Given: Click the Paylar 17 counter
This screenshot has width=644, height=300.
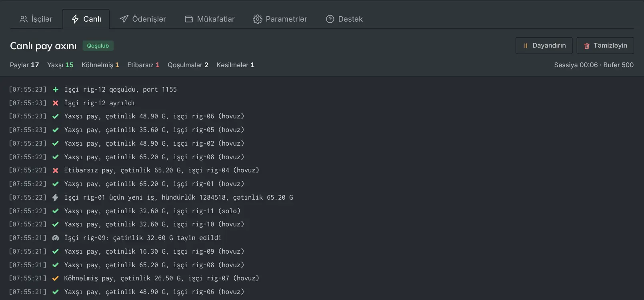Looking at the screenshot, I should (x=24, y=65).
